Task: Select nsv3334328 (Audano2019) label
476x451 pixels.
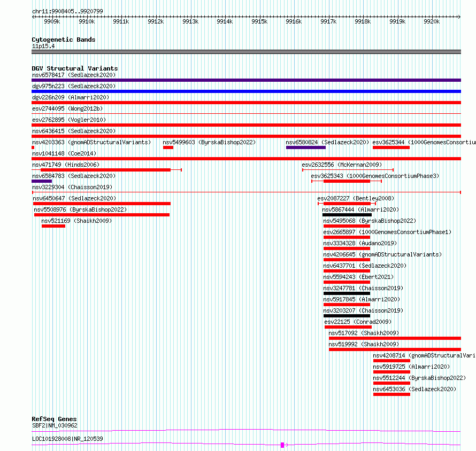Action: [x=360, y=243]
